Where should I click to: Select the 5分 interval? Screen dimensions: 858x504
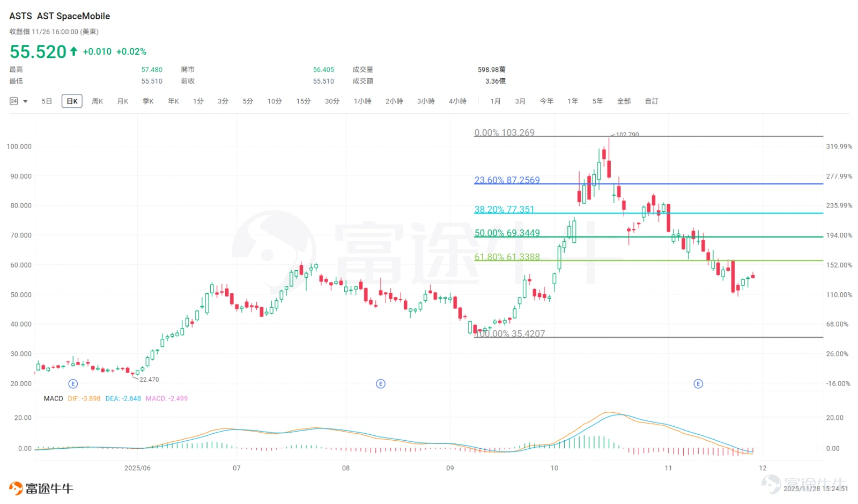(248, 101)
